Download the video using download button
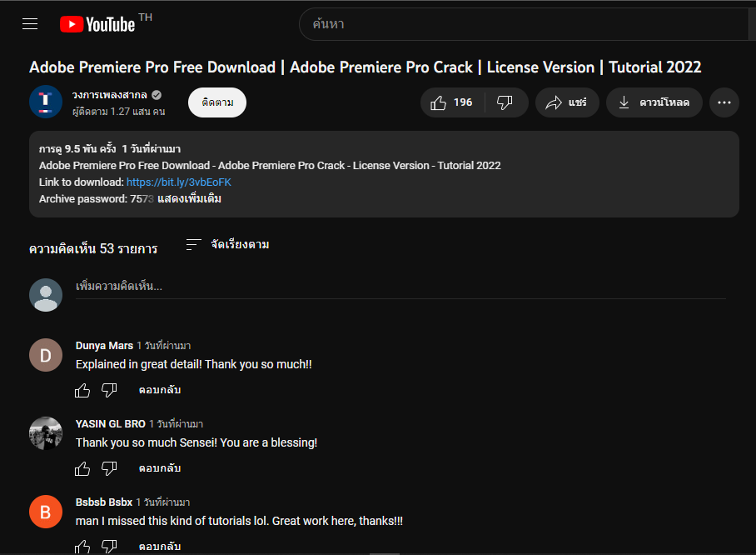Viewport: 756px width, 555px height. (654, 102)
